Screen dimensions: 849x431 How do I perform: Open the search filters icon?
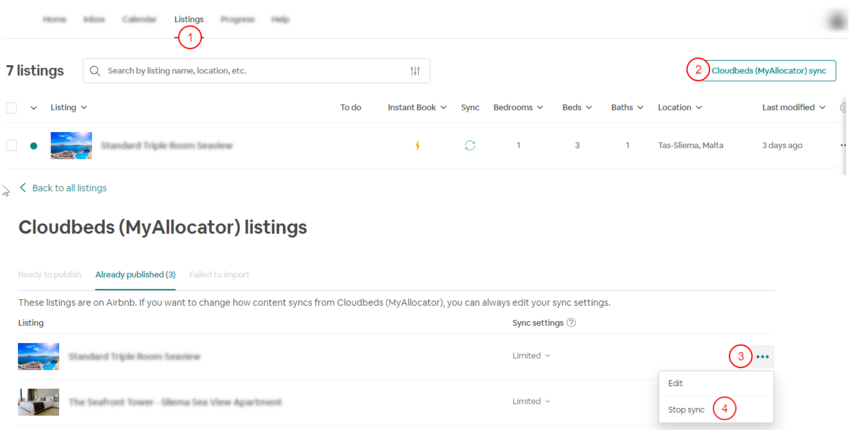click(x=415, y=71)
